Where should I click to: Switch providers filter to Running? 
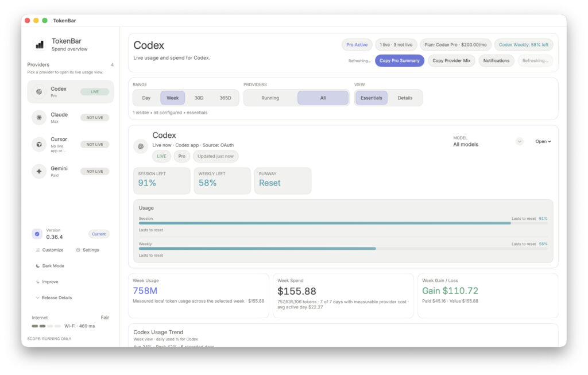pyautogui.click(x=270, y=98)
